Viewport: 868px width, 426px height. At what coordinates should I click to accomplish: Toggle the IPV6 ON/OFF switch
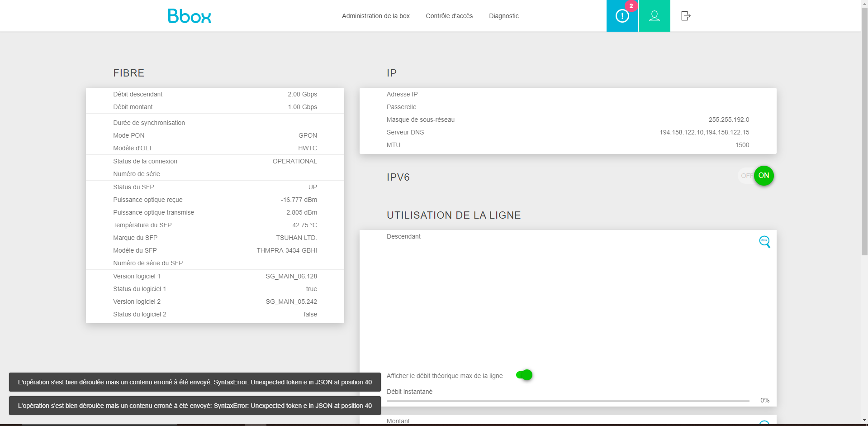click(756, 176)
